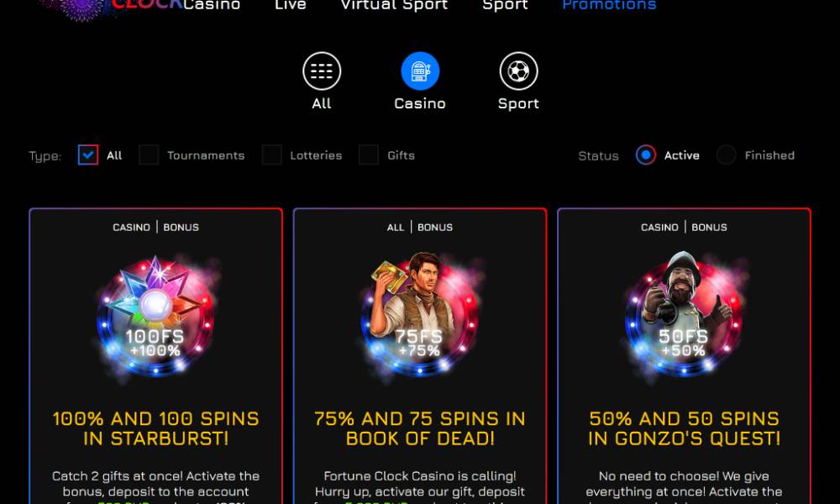The height and width of the screenshot is (504, 840).
Task: Select the Casino slot machine icon
Action: pyautogui.click(x=420, y=71)
